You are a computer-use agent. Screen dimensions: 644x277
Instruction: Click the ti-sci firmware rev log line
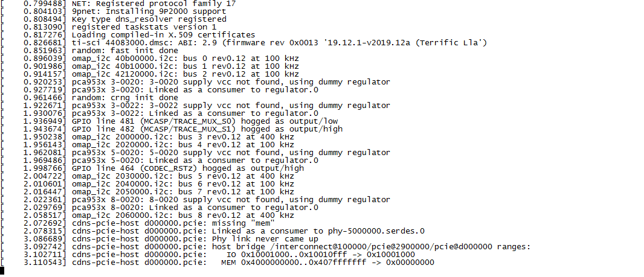(244, 43)
